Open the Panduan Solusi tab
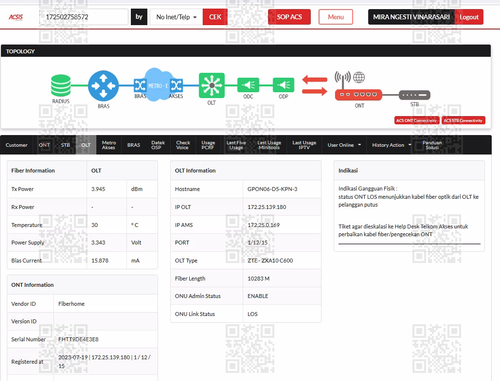Viewport: 500px width, 381px height. pos(432,145)
